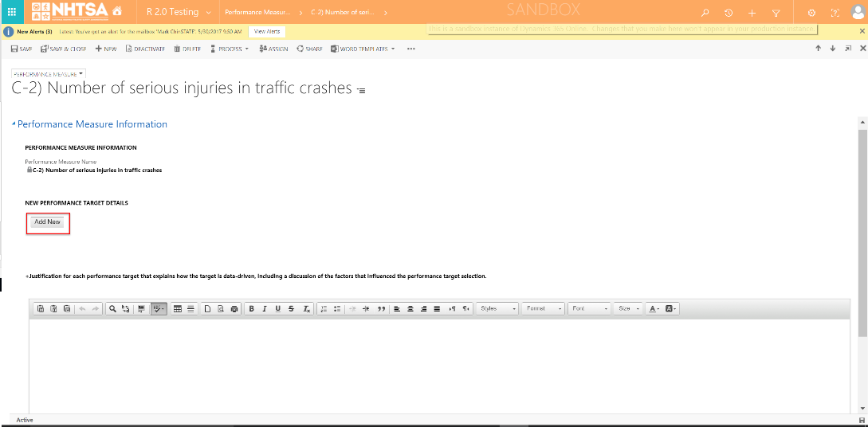868x427 pixels.
Task: Insert a numbered list
Action: pos(324,308)
